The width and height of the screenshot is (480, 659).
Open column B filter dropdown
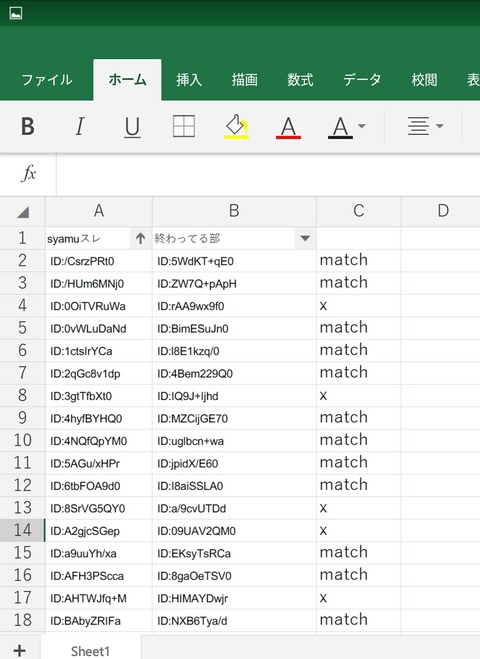click(305, 239)
